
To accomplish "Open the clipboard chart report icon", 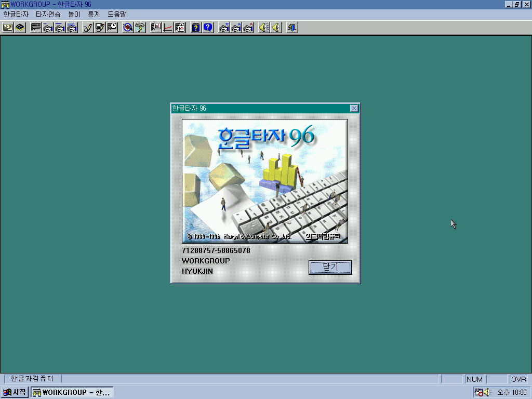I will tap(180, 28).
